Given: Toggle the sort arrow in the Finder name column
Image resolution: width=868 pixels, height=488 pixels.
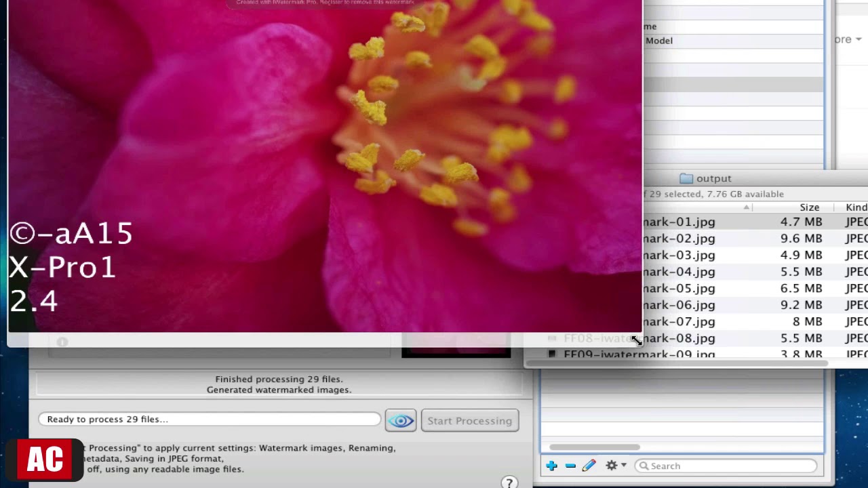Looking at the screenshot, I should point(746,207).
